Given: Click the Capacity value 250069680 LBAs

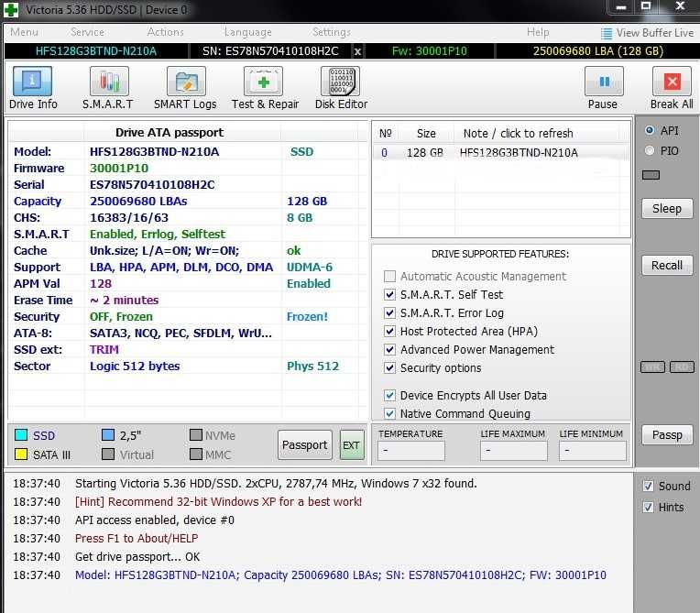Looking at the screenshot, I should pyautogui.click(x=138, y=202).
